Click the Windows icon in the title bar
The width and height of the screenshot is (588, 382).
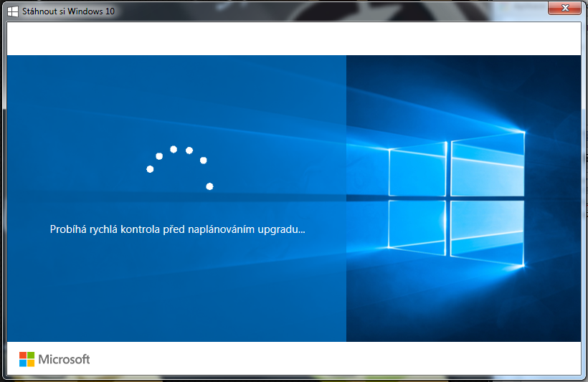coord(12,11)
